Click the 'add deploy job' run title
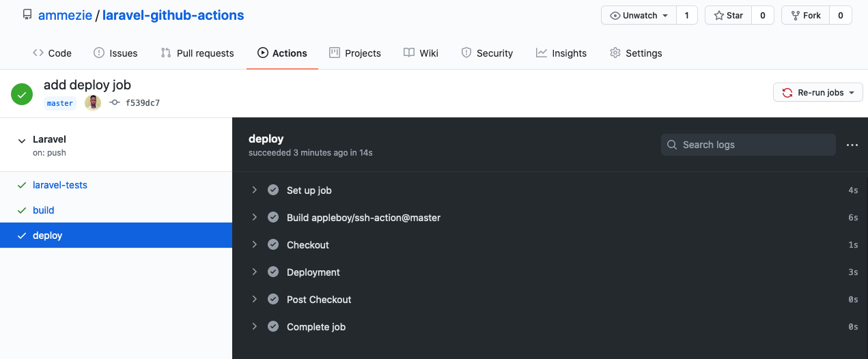The image size is (868, 359). click(87, 85)
